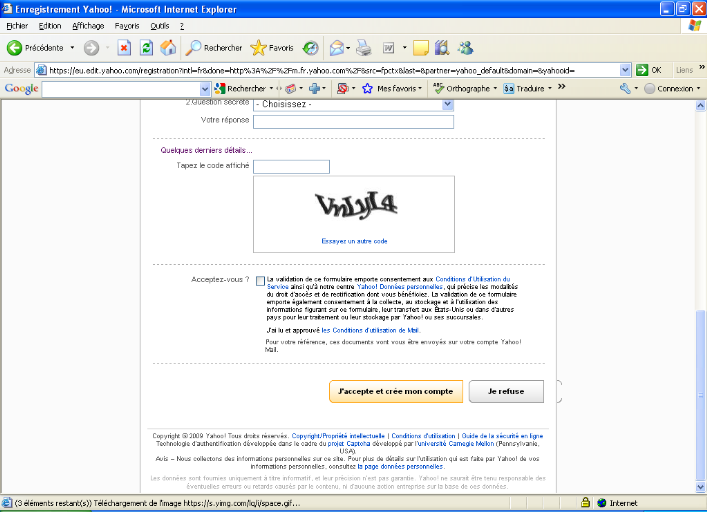
Task: Open Liens links bar label
Action: tap(684, 70)
